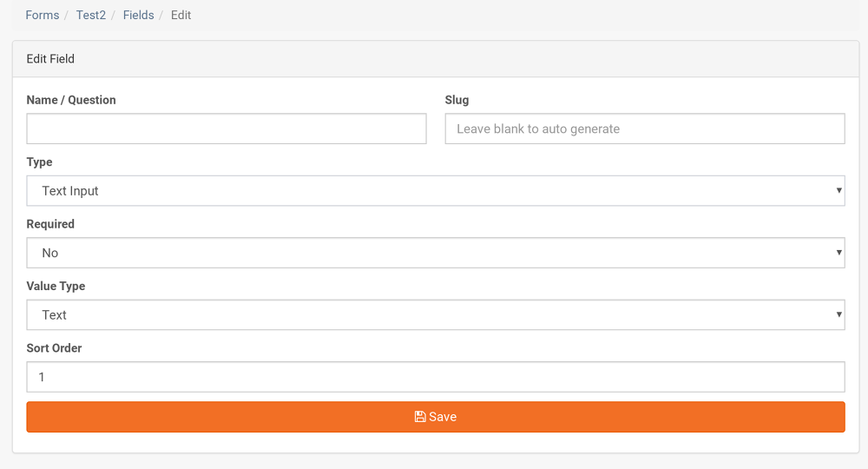The width and height of the screenshot is (868, 469).
Task: Click the Name / Question label
Action: coord(71,100)
